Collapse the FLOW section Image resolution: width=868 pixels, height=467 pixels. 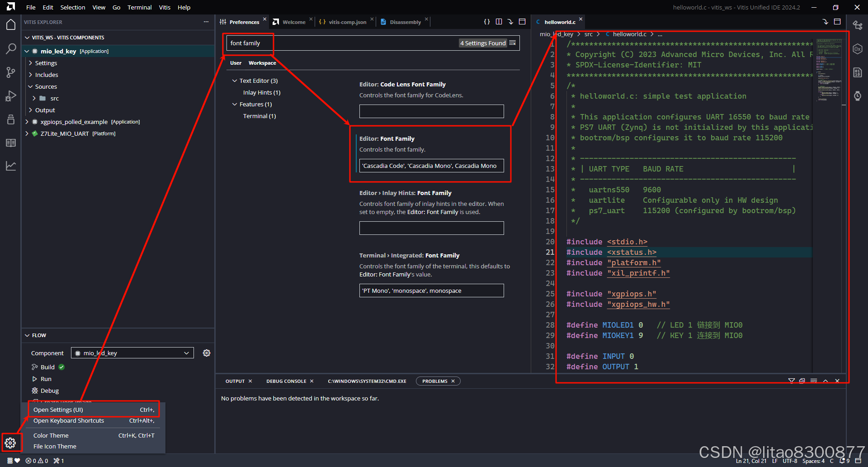click(x=27, y=335)
